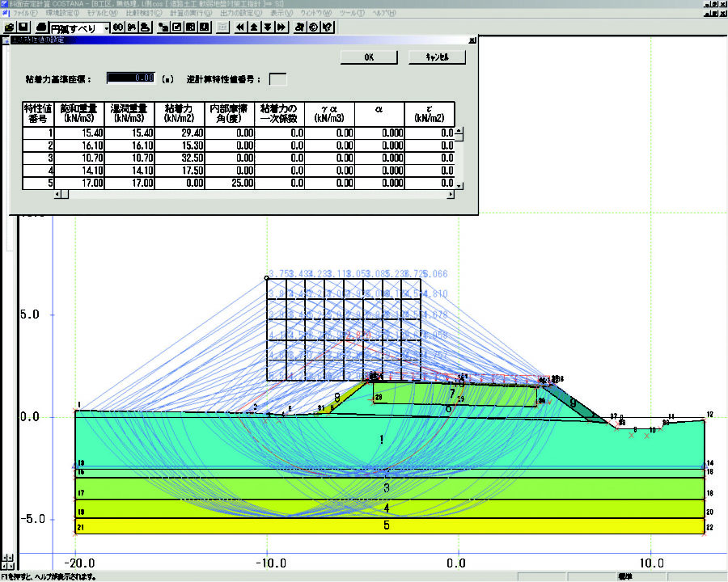Image resolution: width=728 pixels, height=582 pixels.
Task: Select the 29.40 cohesion cell in row 1
Action: click(x=180, y=133)
